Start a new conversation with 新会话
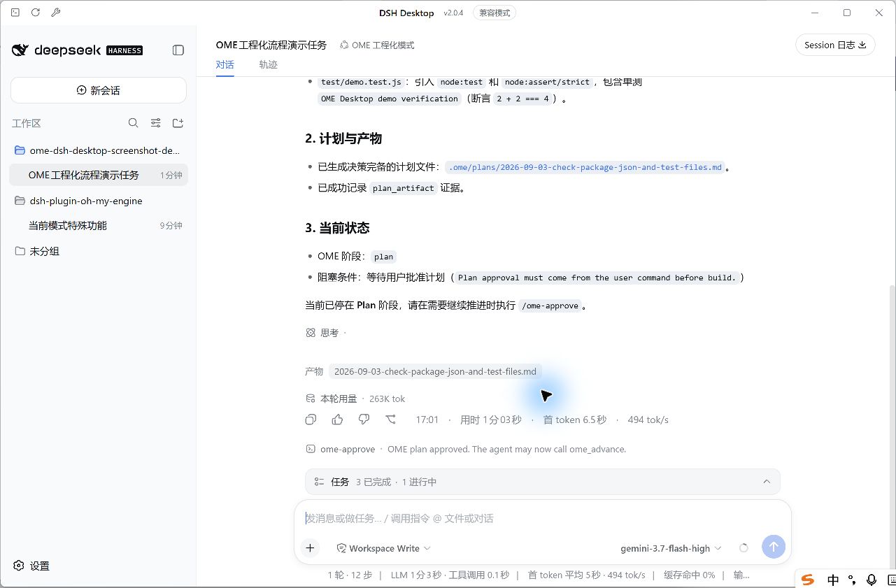896x588 pixels. [99, 90]
